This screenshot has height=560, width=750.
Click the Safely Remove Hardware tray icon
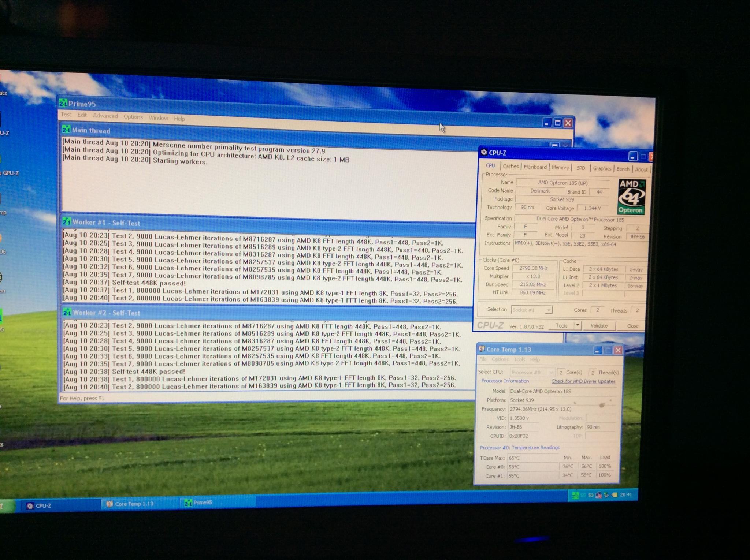606,495
